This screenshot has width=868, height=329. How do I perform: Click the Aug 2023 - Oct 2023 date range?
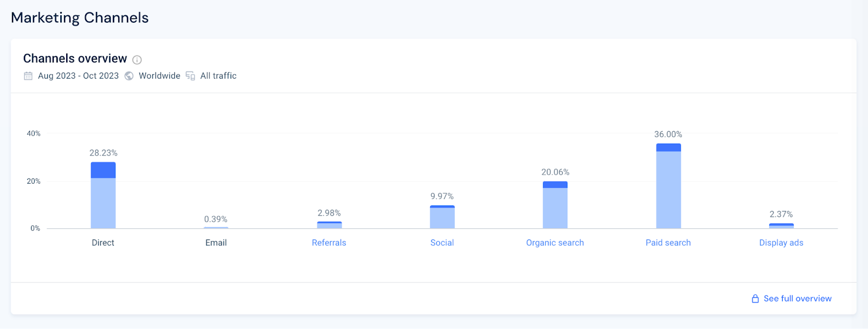pyautogui.click(x=78, y=76)
